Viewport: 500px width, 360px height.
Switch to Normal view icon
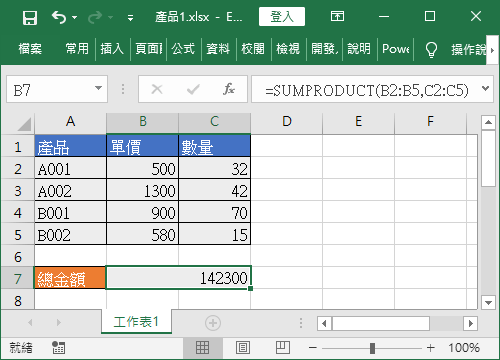(202, 348)
